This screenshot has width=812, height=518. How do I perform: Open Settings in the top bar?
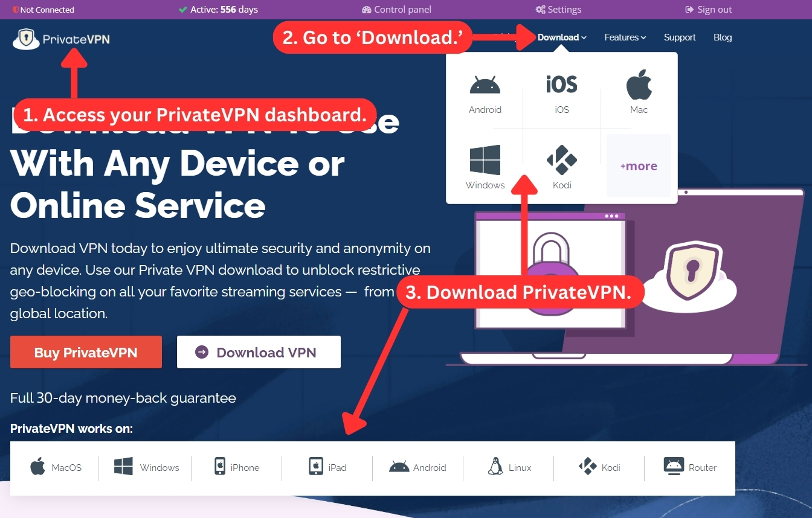558,10
